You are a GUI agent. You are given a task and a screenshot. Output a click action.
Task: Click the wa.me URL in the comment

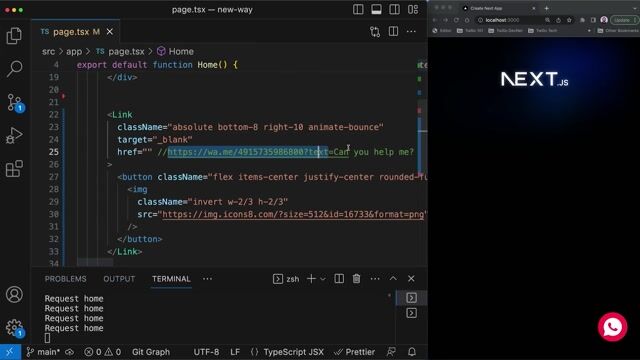[x=258, y=152]
